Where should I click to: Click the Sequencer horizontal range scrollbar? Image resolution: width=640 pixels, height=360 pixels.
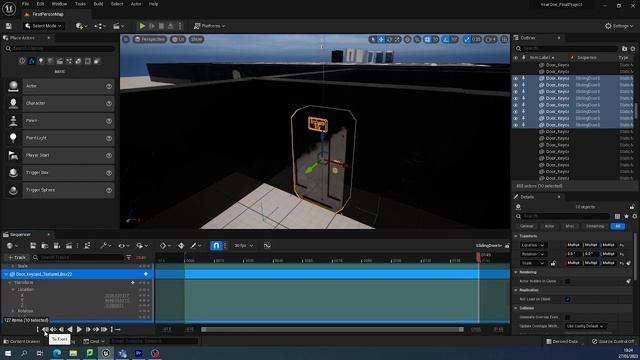(332, 329)
